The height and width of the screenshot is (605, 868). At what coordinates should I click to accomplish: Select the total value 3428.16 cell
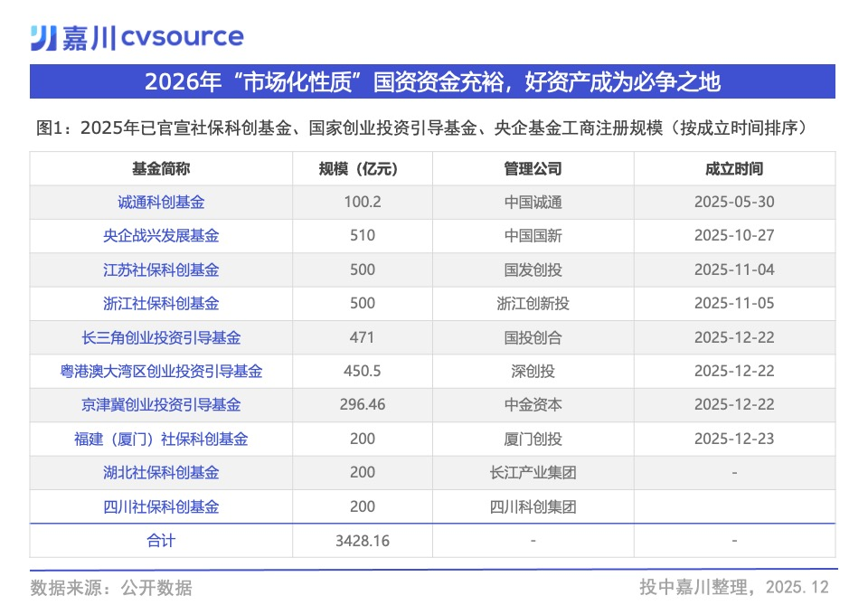pos(363,541)
